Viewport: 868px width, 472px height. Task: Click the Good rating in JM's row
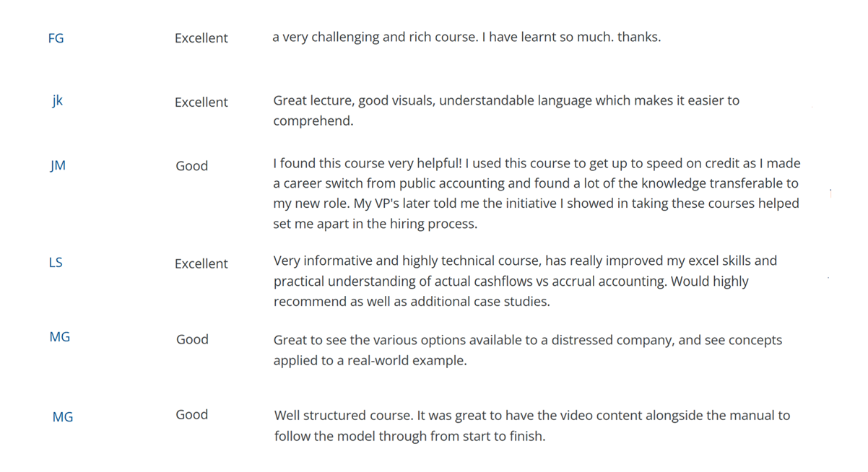coord(191,166)
